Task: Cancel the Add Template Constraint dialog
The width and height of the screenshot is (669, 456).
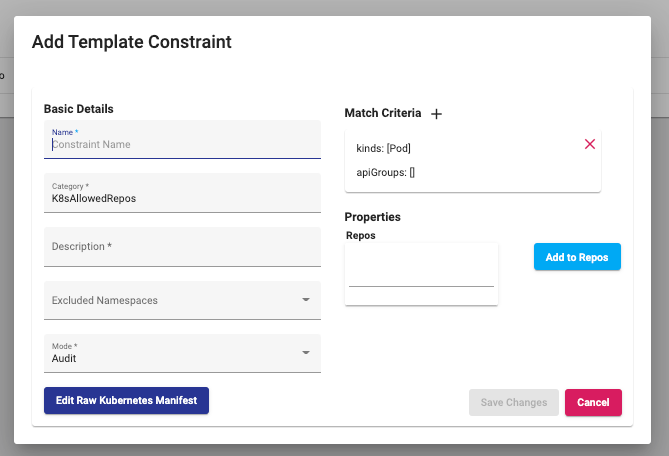Action: [x=593, y=402]
